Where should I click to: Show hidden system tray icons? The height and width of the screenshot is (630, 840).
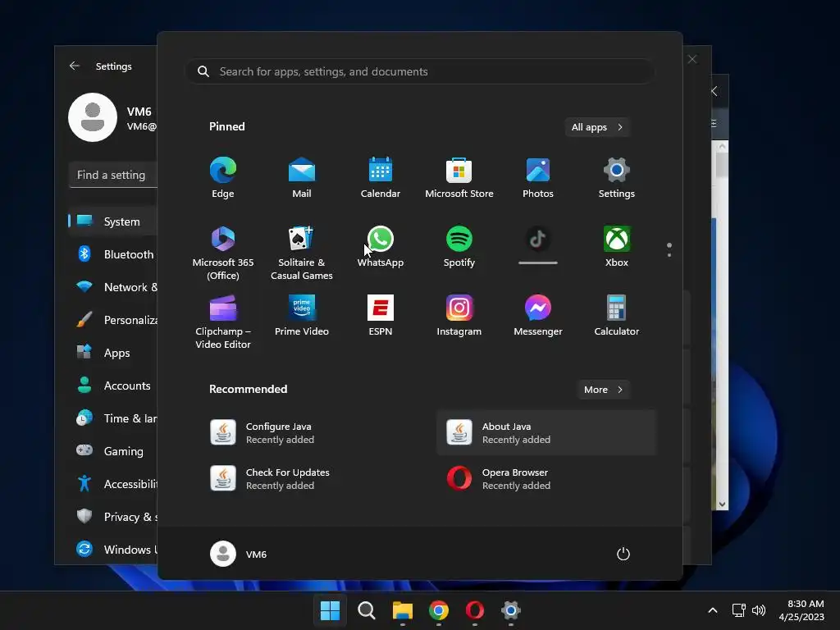pyautogui.click(x=713, y=610)
